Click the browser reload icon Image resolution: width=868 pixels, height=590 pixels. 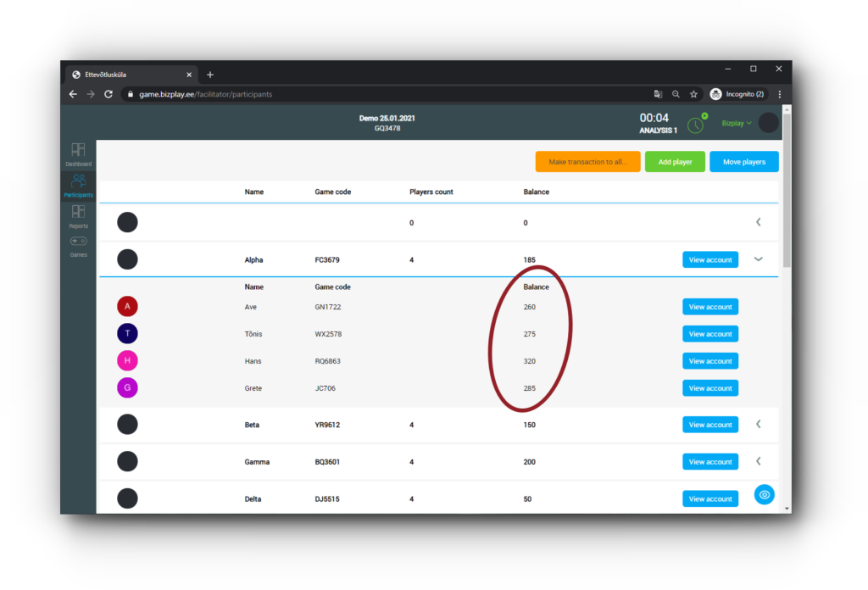point(108,94)
